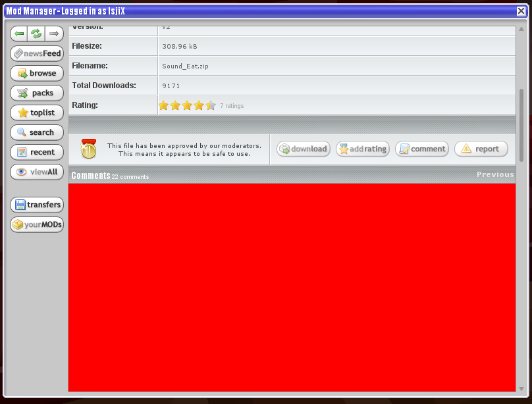Viewport: 532px width, 404px height.
Task: Click the 308.96 kB filesize value
Action: pos(180,47)
